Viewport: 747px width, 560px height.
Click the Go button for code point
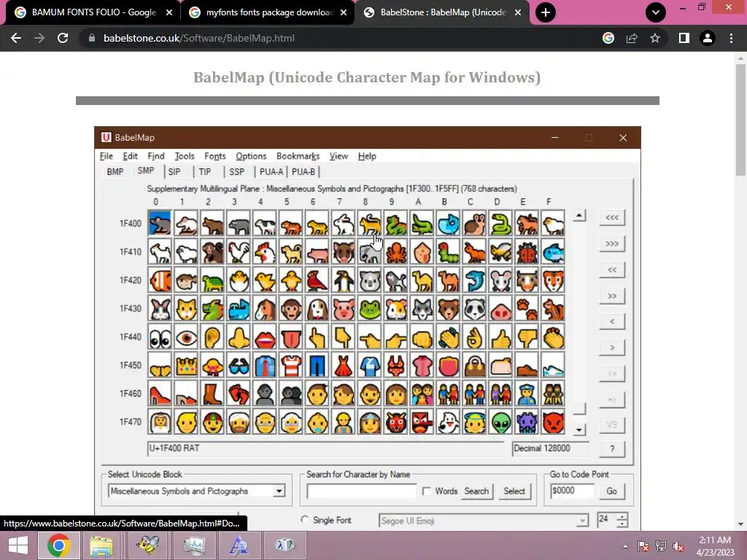coord(612,491)
